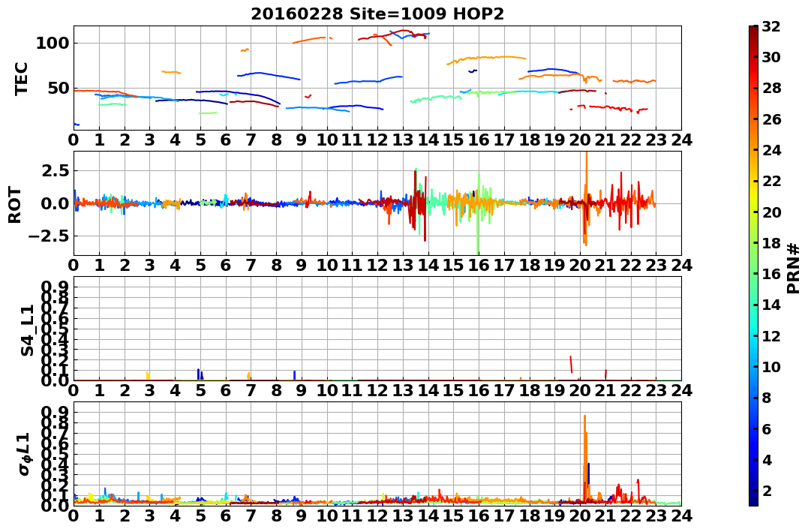This screenshot has height=532, width=808.
Task: Click colorbar tick label 10
Action: coord(772,366)
